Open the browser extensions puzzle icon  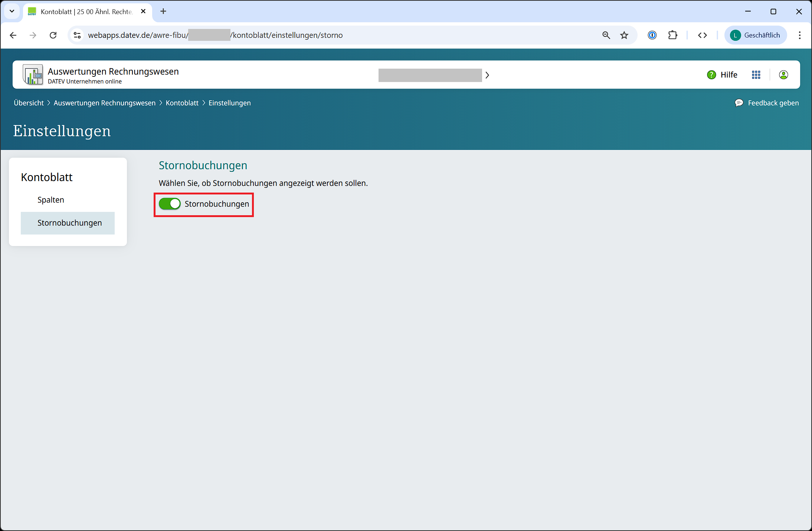[x=672, y=35]
